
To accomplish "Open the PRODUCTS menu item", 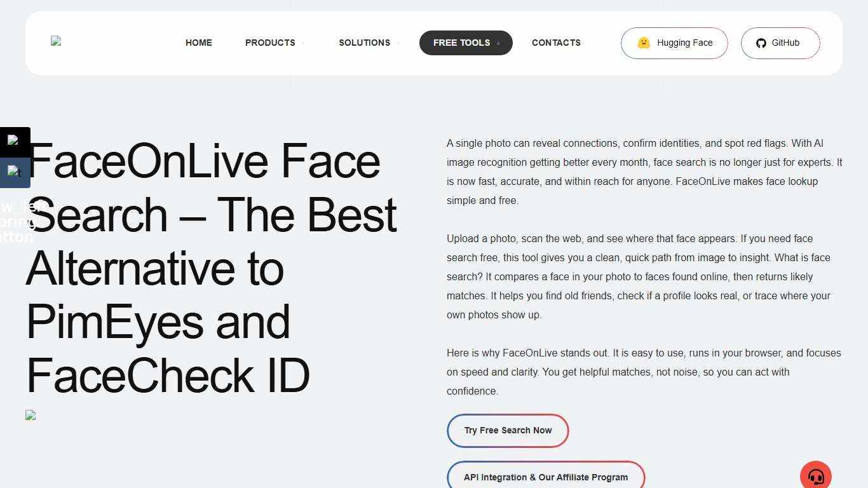I will tap(270, 43).
